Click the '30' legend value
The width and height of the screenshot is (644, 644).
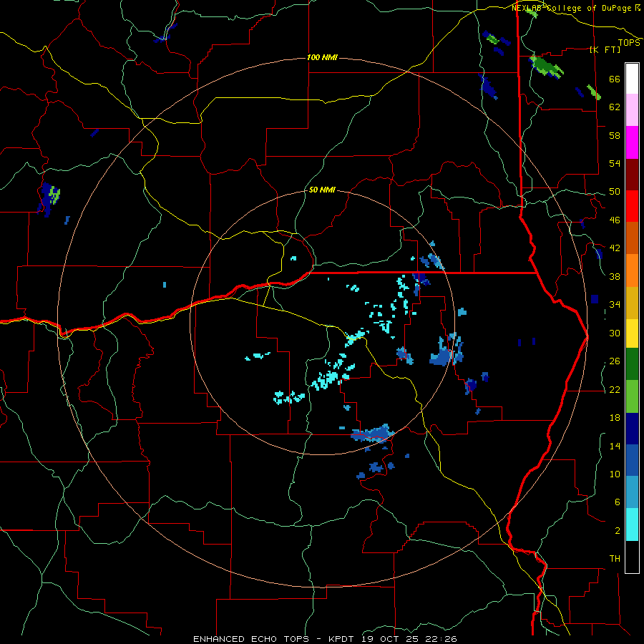pyautogui.click(x=615, y=333)
